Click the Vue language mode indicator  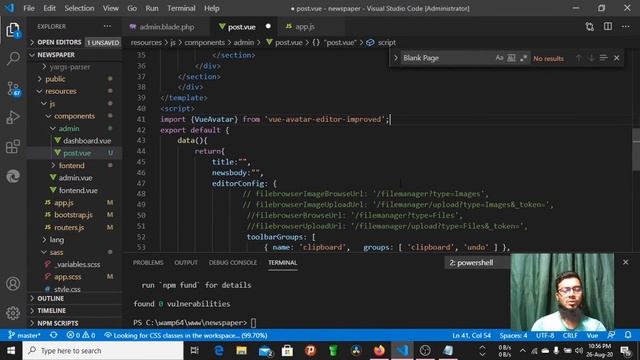(x=592, y=335)
